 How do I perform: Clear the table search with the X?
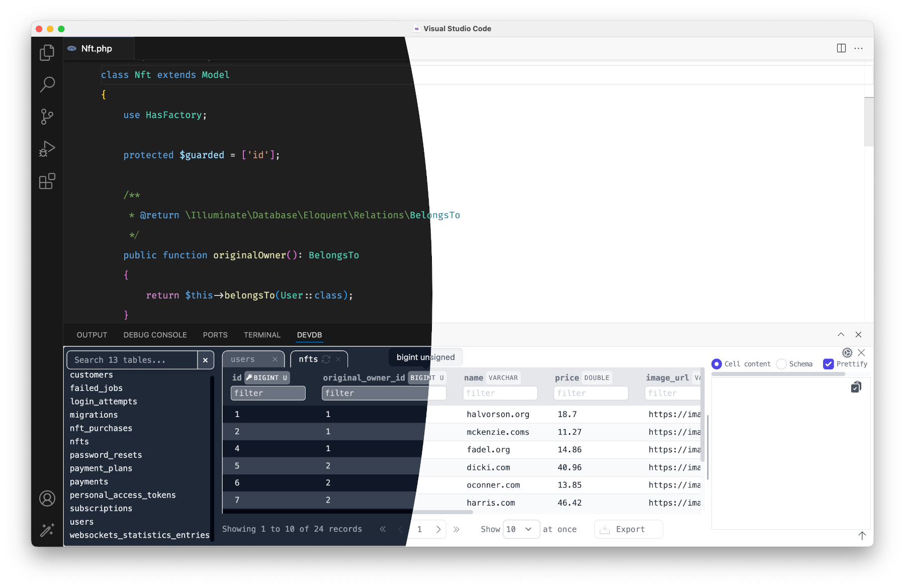pyautogui.click(x=206, y=360)
